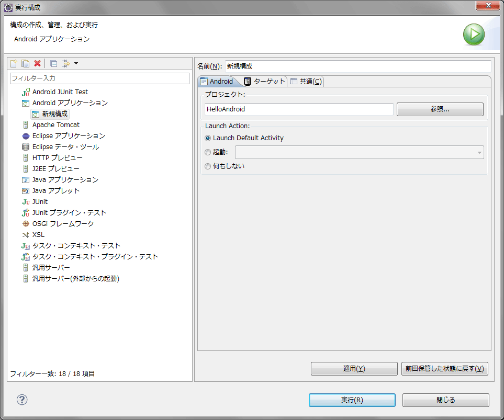Viewport: 504px width, 420px height.
Task: Click the 実行(R) run button
Action: click(x=352, y=400)
